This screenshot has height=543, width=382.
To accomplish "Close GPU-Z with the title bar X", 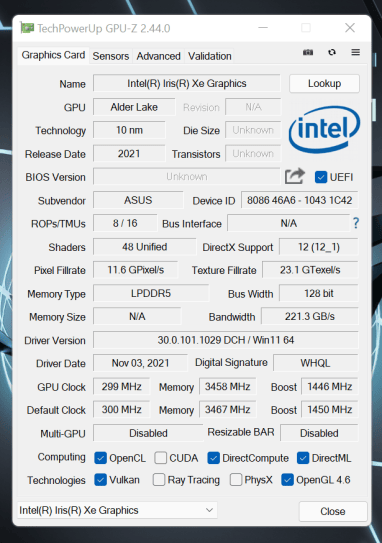I will tap(350, 28).
